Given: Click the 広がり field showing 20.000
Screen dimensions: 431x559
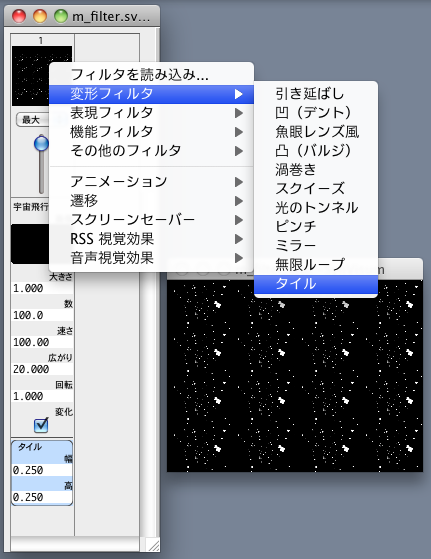Looking at the screenshot, I should 42,369.
